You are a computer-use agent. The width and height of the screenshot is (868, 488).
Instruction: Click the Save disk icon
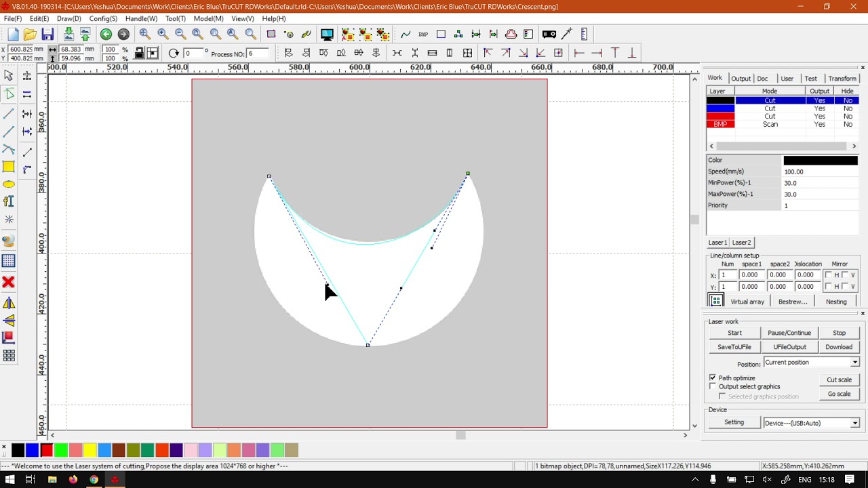click(47, 35)
